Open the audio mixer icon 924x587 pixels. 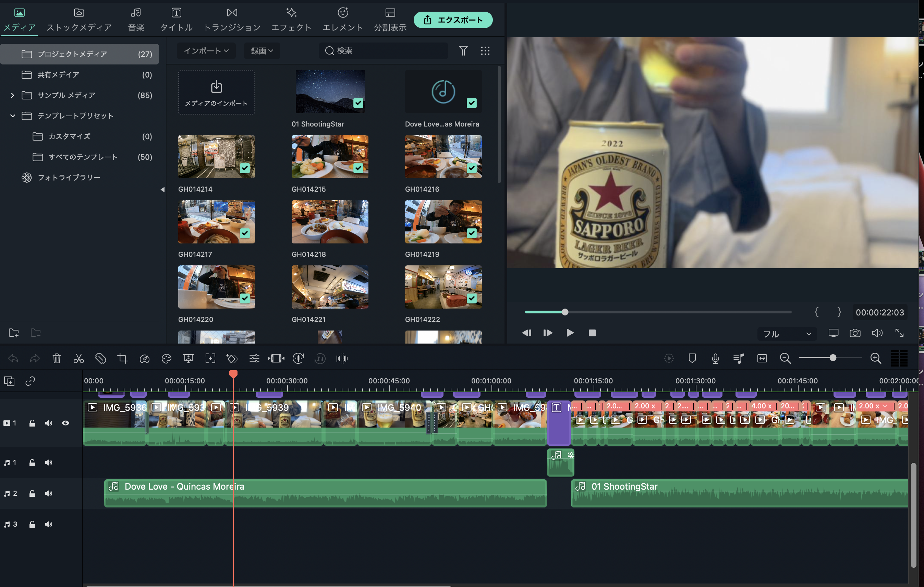[739, 359]
